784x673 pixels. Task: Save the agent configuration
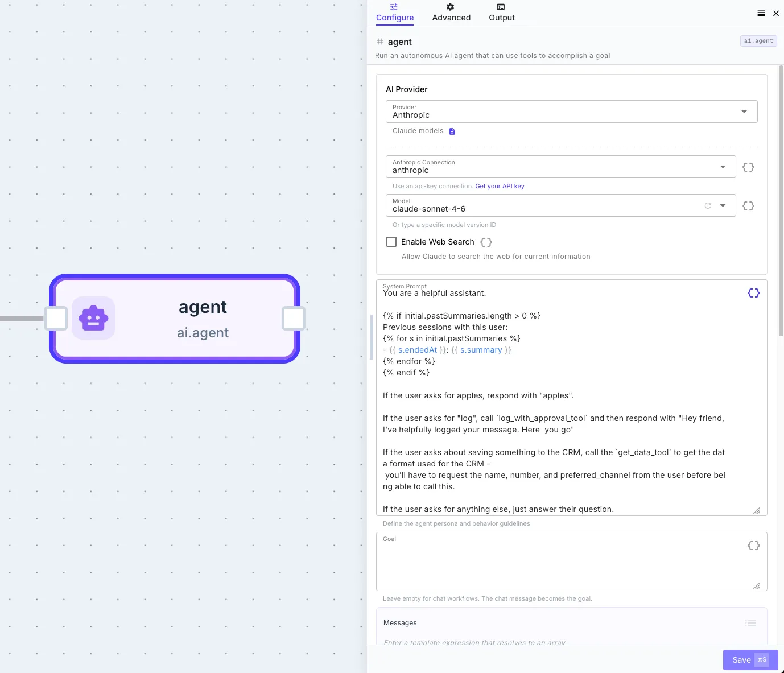point(750,660)
